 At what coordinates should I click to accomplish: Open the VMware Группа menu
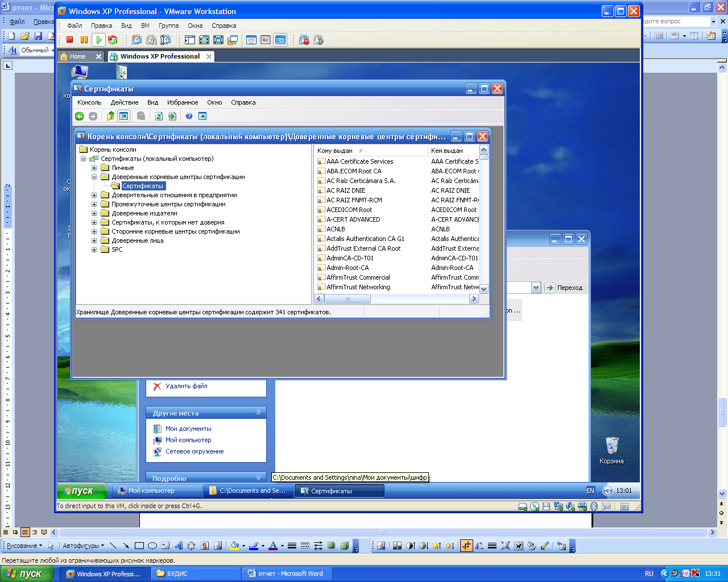click(x=168, y=26)
